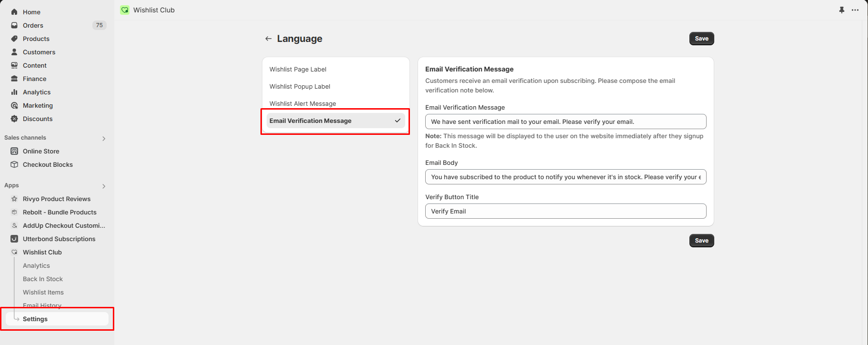
Task: Open Email History subpage
Action: pos(42,305)
